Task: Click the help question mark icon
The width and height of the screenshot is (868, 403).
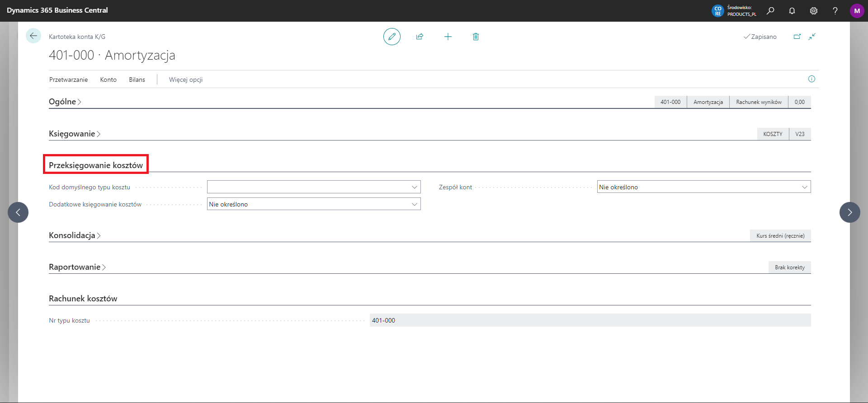Action: [835, 11]
